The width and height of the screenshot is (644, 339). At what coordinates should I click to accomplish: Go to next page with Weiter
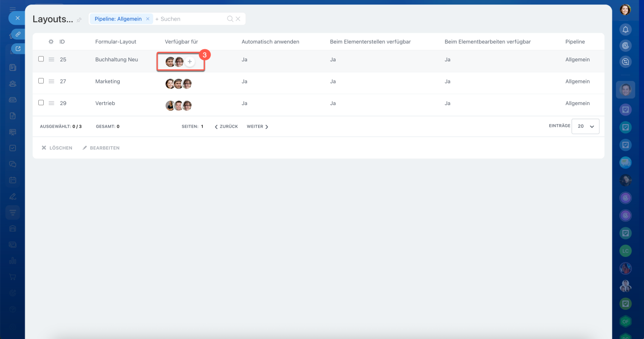pyautogui.click(x=258, y=127)
